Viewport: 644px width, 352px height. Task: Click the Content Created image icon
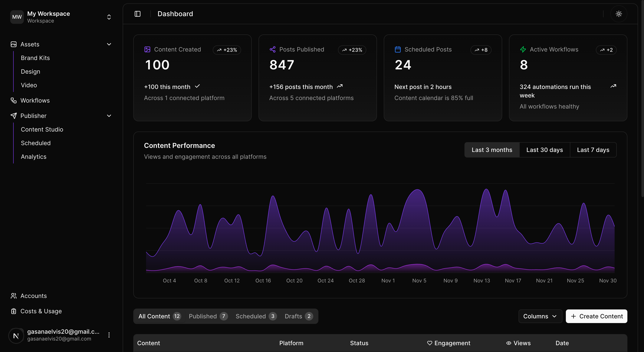148,49
